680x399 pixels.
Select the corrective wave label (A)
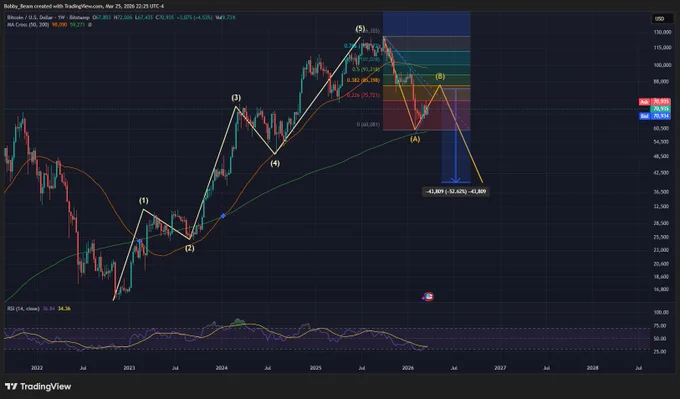[415, 139]
